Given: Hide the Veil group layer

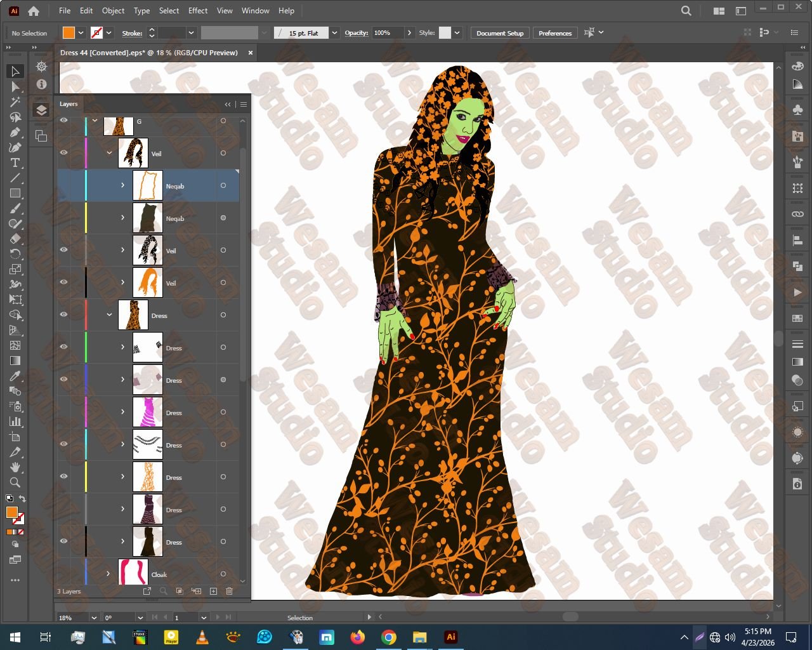Looking at the screenshot, I should (63, 153).
